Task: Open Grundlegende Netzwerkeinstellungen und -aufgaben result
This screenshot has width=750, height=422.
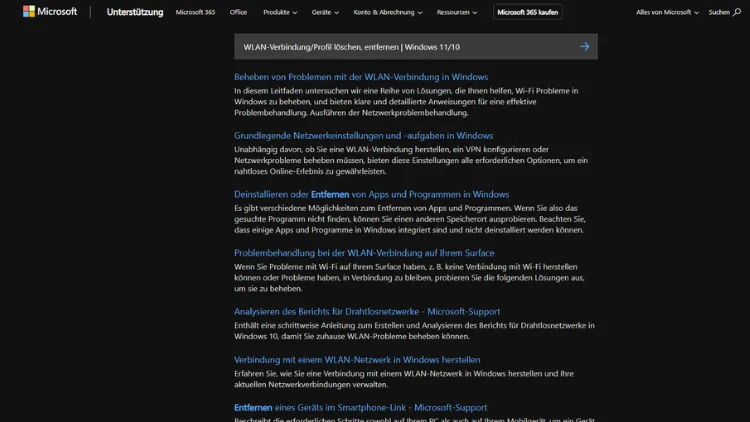Action: pos(364,135)
